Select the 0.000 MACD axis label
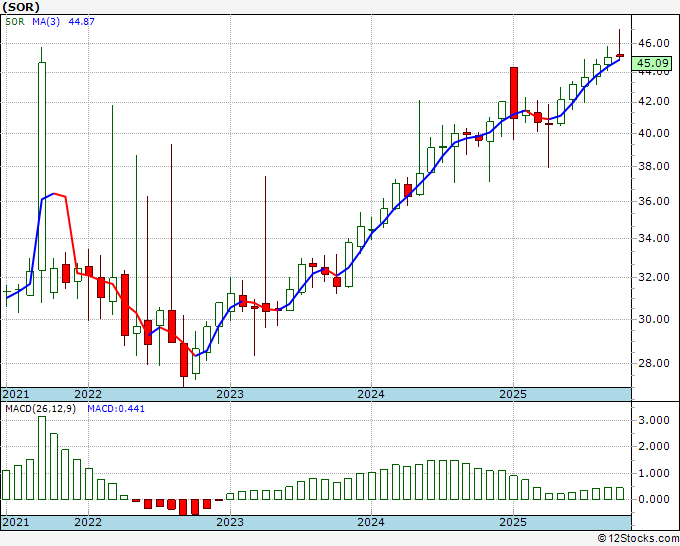Viewport: 680px width, 546px height. (654, 499)
